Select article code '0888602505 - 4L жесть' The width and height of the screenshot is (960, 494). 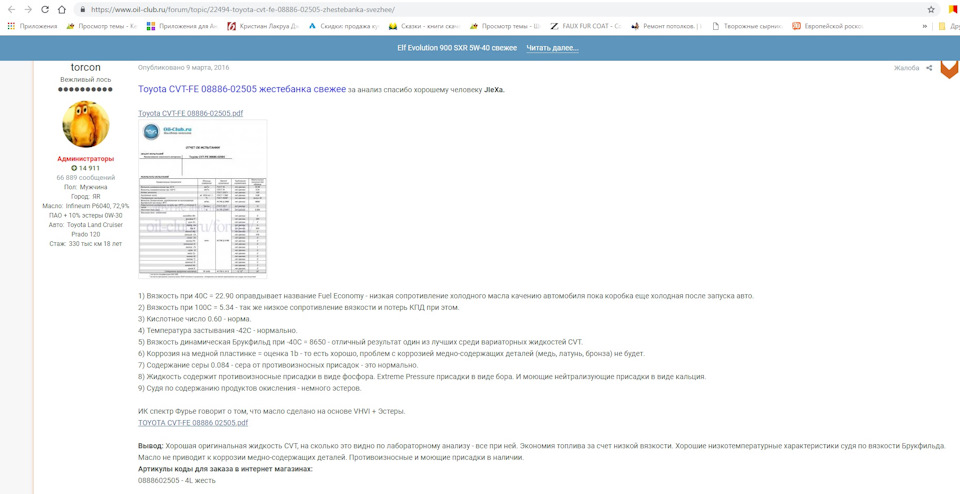(x=176, y=481)
